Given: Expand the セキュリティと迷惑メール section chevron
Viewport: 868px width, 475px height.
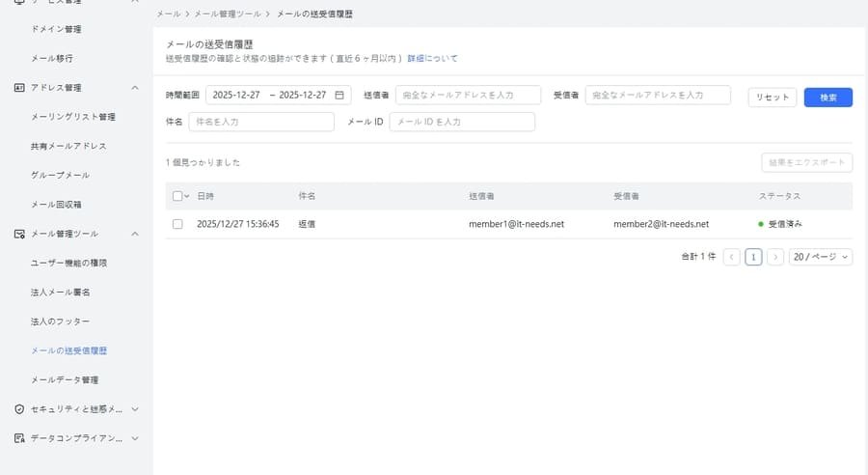Looking at the screenshot, I should pyautogui.click(x=134, y=409).
